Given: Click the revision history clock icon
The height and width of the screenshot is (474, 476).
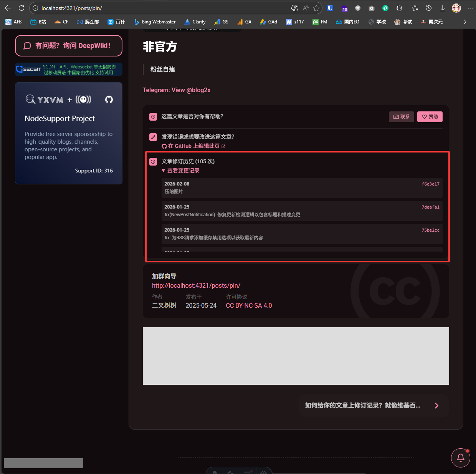Looking at the screenshot, I should 153,162.
